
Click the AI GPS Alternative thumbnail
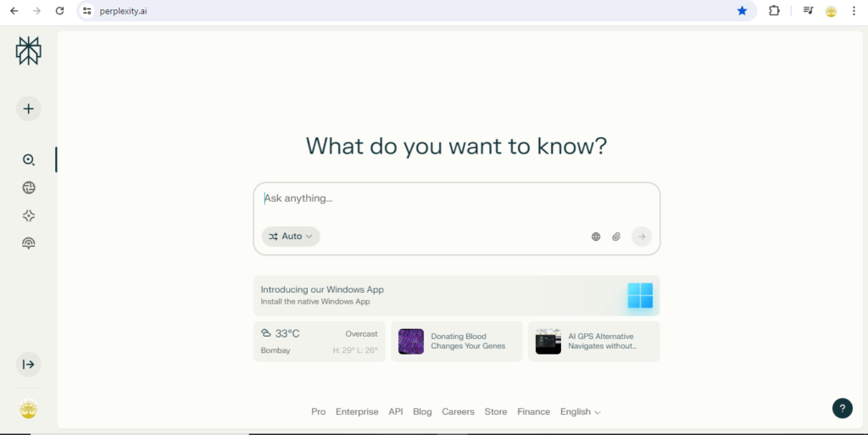(548, 342)
